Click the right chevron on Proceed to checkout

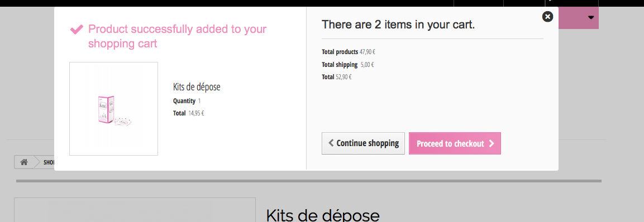(491, 143)
